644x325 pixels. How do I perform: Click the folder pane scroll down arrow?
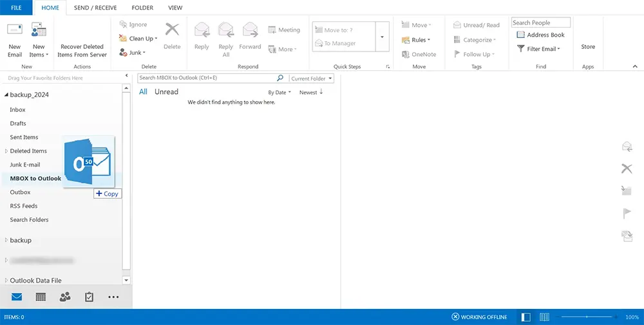(x=126, y=280)
